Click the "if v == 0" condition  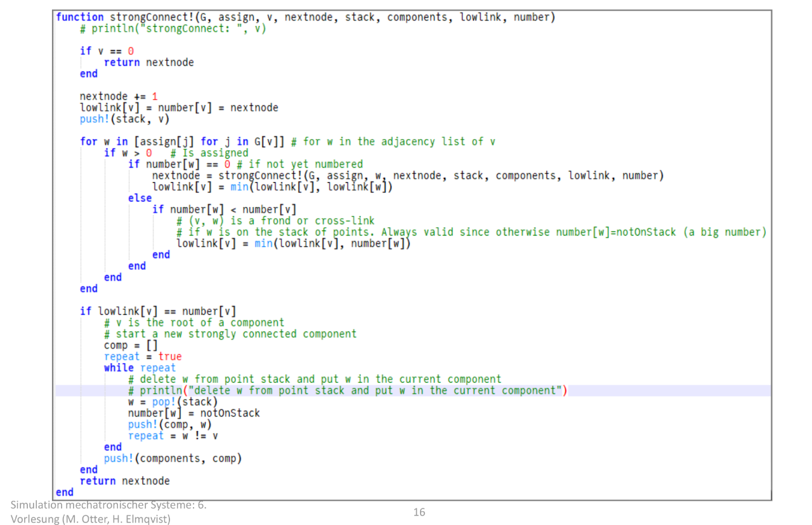coord(107,51)
